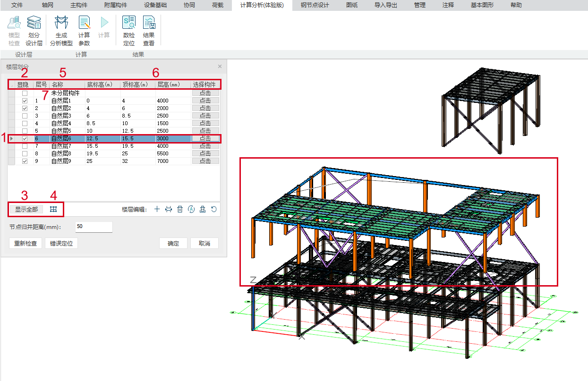Image resolution: width=588 pixels, height=381 pixels.
Task: Click the circular arrow icon in 楼层编辑
Action: pos(214,209)
